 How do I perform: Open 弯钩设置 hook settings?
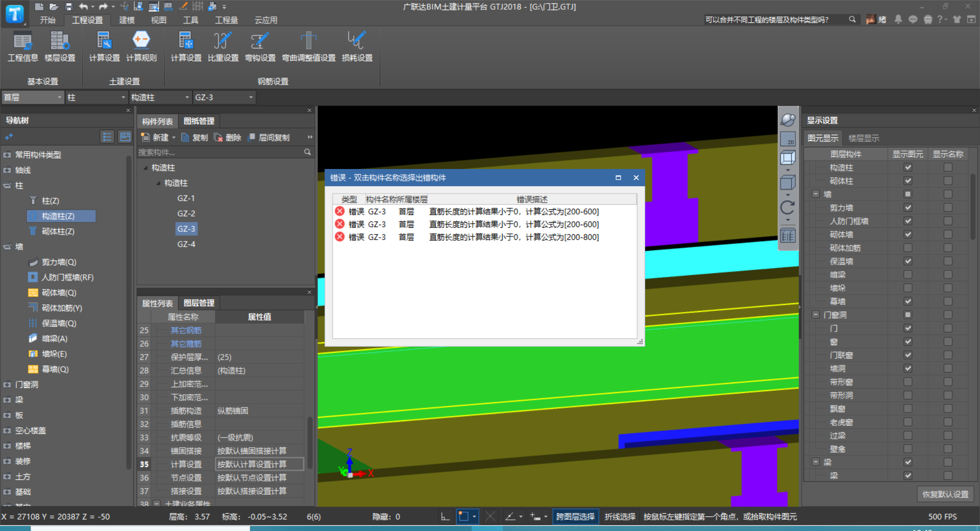(x=260, y=46)
